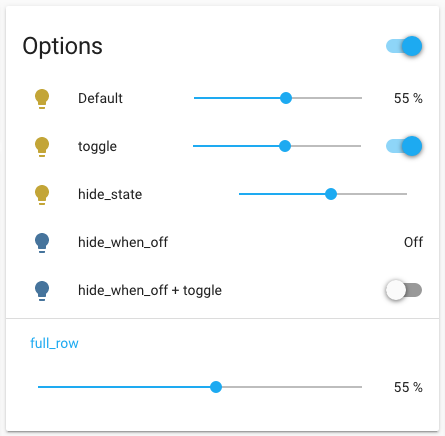Click the hide_when_off + toggle bulb icon
The width and height of the screenshot is (445, 436).
42,291
